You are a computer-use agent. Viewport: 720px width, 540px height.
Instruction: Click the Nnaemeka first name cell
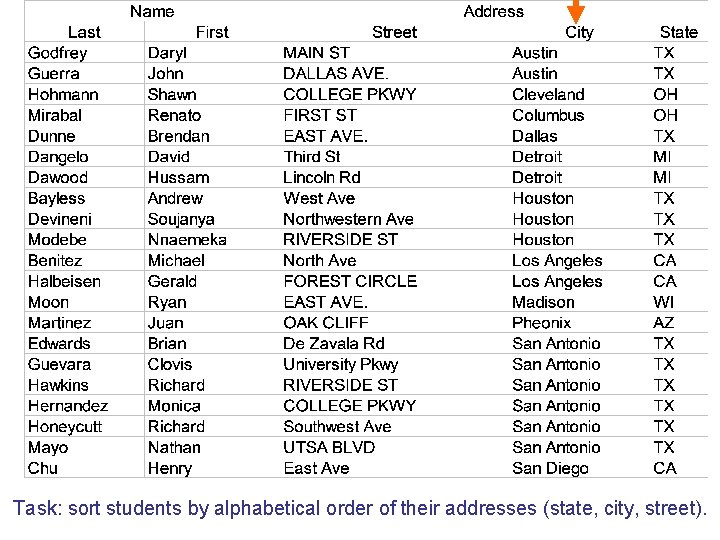point(187,240)
